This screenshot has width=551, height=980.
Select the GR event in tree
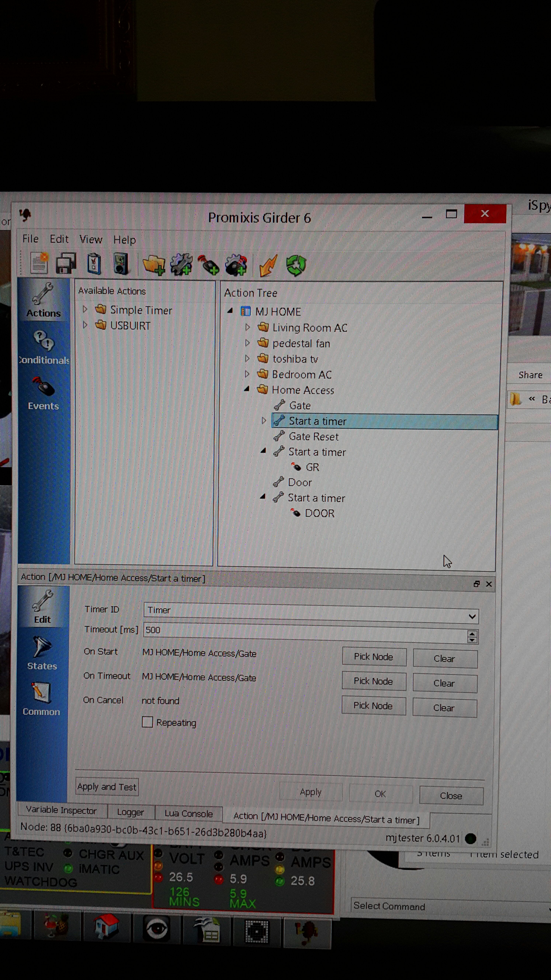pos(313,467)
